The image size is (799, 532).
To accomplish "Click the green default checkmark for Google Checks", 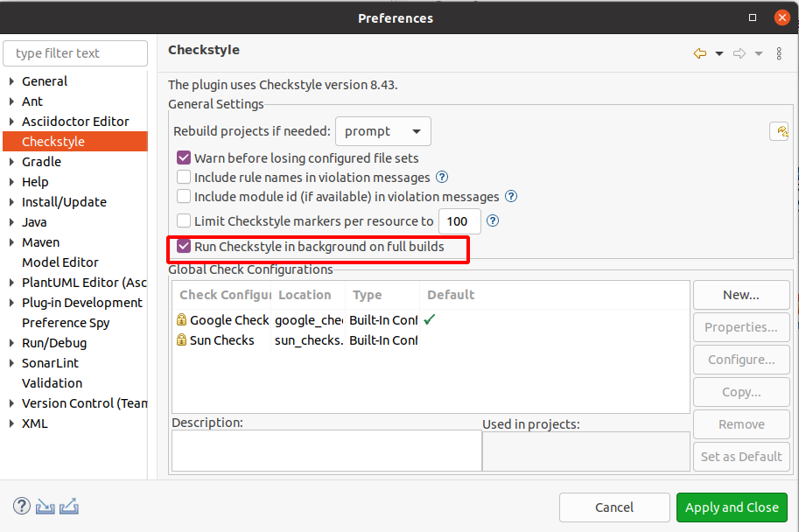I will pyautogui.click(x=430, y=319).
